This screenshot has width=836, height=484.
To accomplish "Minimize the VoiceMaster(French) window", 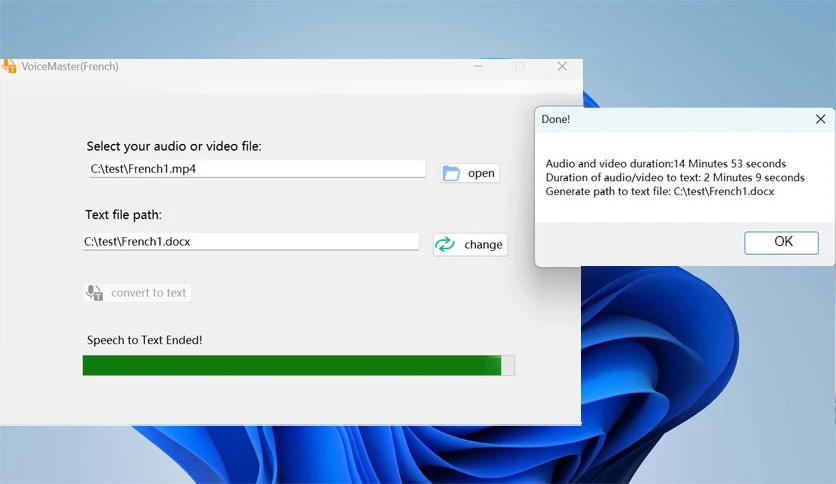I will coord(478,66).
